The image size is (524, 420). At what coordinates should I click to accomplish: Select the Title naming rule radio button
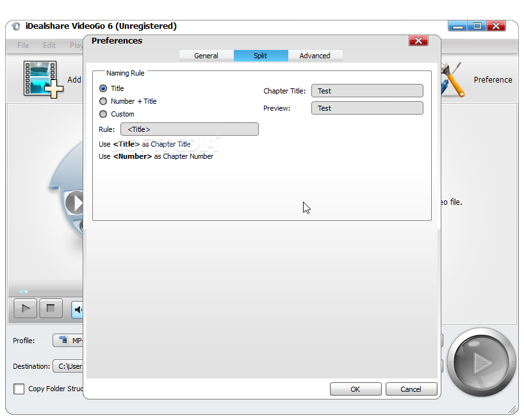coord(103,88)
